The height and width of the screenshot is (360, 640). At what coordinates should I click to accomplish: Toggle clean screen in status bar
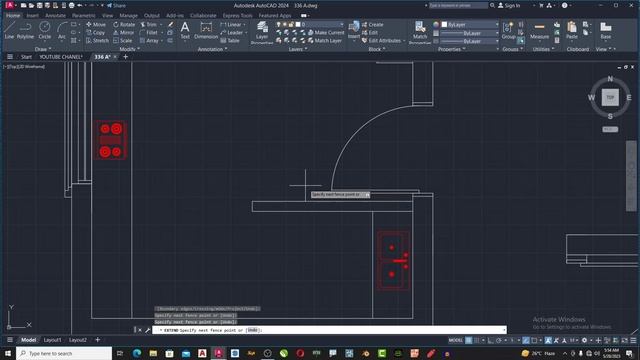point(624,340)
